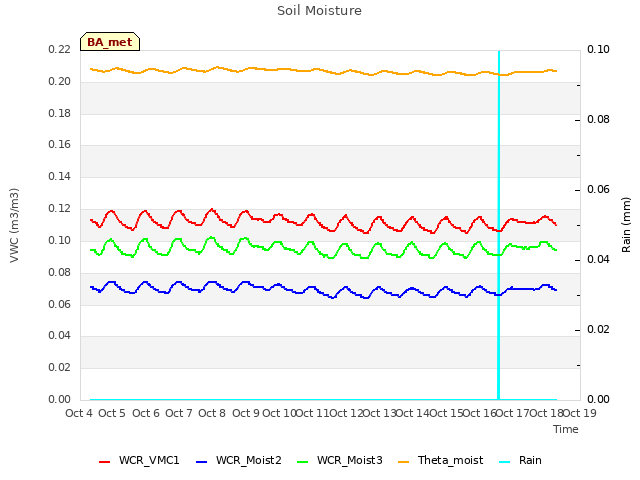Toggle the WCR_Moist2 legend entry
The image size is (640, 480).
pyautogui.click(x=239, y=460)
